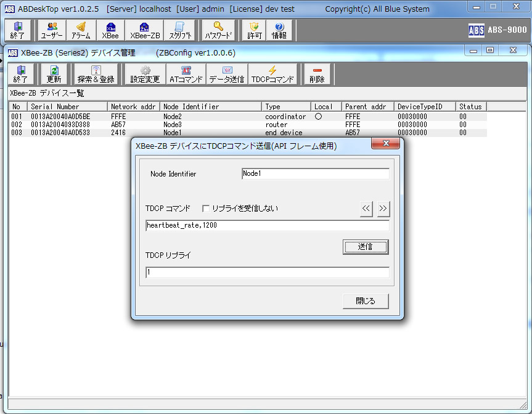Sort by Node Identifier column header
Screen dimensions: 532x414
click(x=211, y=107)
